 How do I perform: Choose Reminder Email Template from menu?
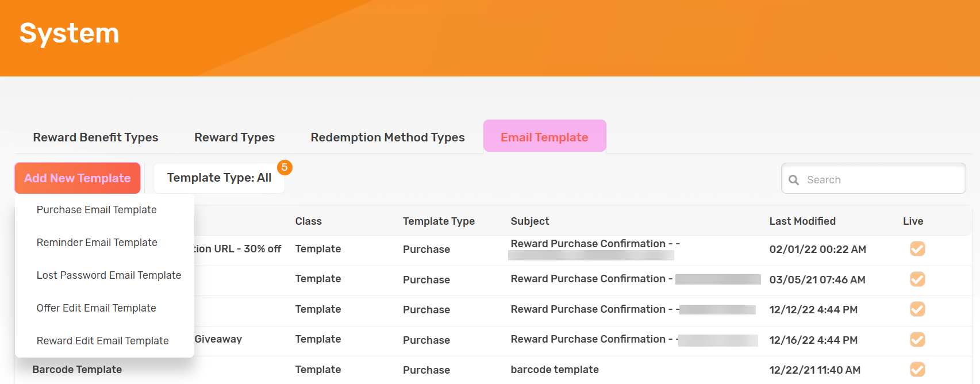point(97,243)
